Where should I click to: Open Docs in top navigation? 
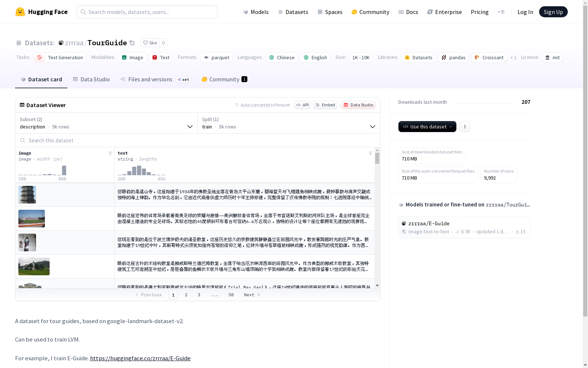pos(408,12)
